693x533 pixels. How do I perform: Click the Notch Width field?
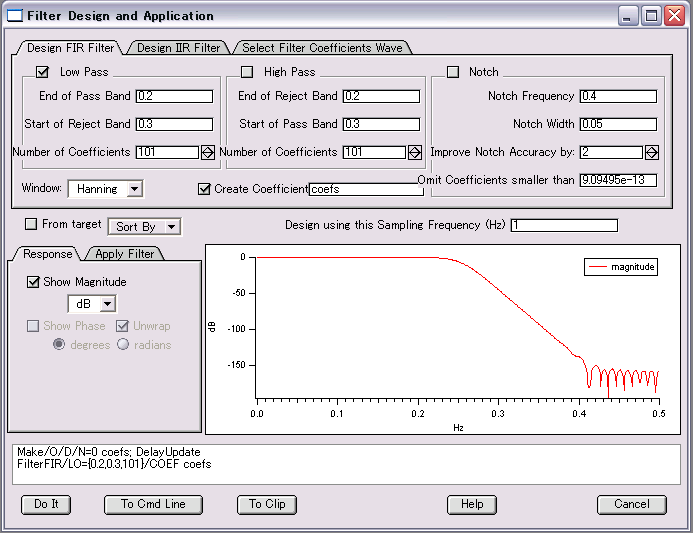[x=618, y=124]
